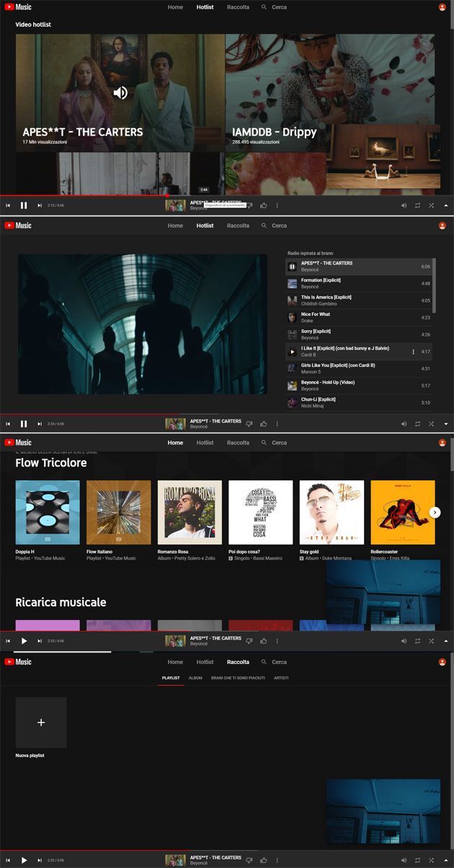The width and height of the screenshot is (454, 868).
Task: Show next items in Flow Tricolore carousel
Action: (435, 512)
